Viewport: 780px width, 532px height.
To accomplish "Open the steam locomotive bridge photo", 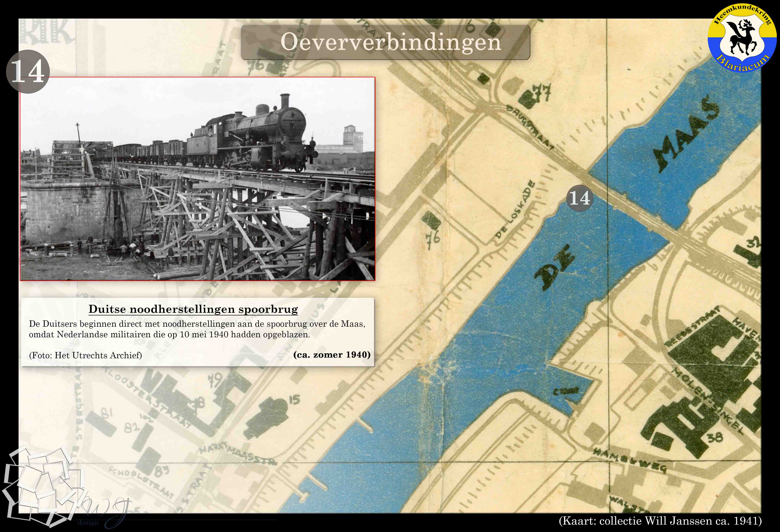I will click(197, 179).
